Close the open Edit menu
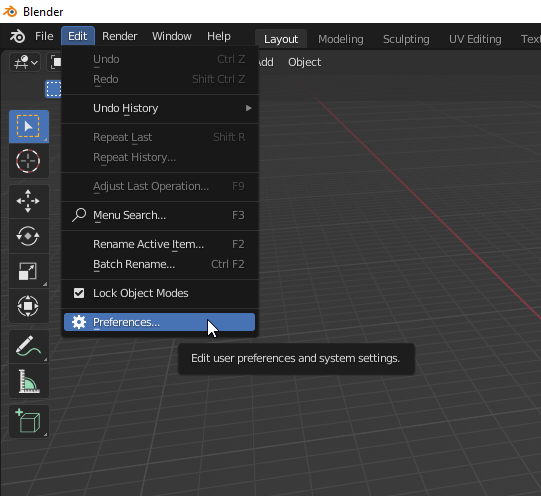Image resolution: width=541 pixels, height=496 pixels. 78,36
